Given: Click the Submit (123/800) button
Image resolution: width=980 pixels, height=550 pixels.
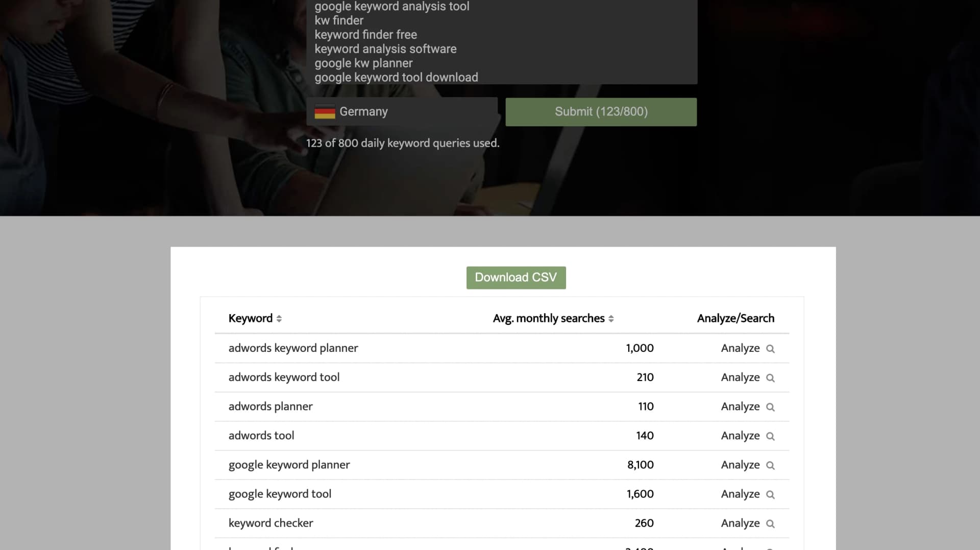Looking at the screenshot, I should [601, 111].
